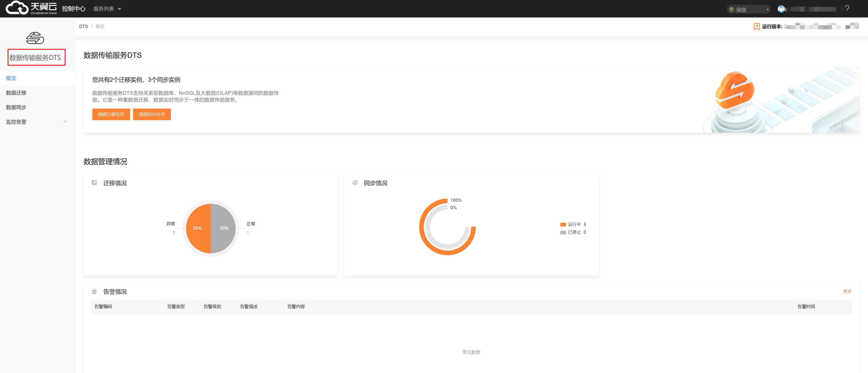Select 概览 in the sidebar
The image size is (868, 373).
pos(37,78)
